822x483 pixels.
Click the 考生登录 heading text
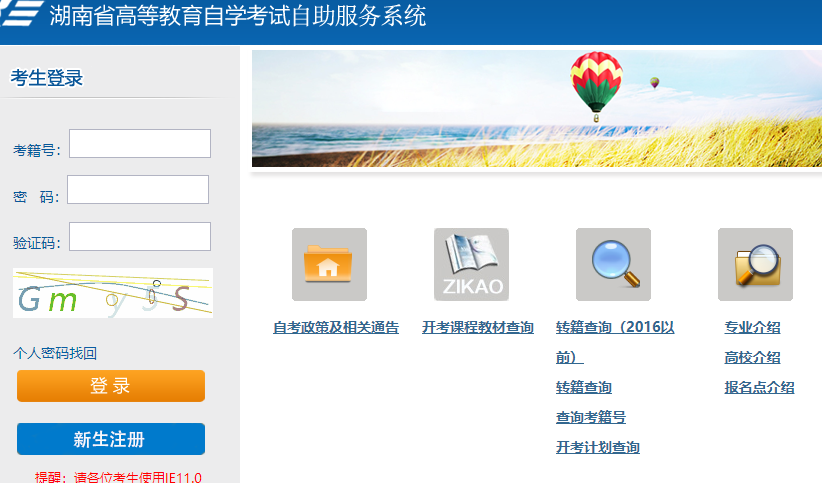pyautogui.click(x=47, y=78)
